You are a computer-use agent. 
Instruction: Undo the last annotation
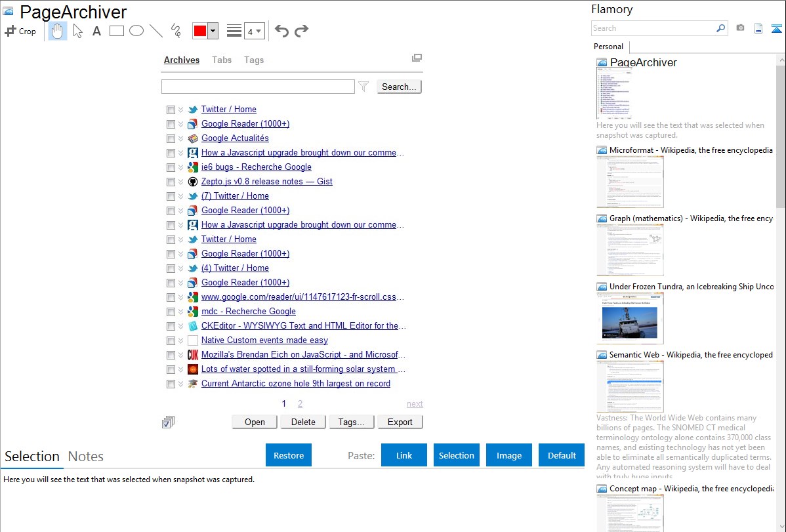tap(281, 31)
